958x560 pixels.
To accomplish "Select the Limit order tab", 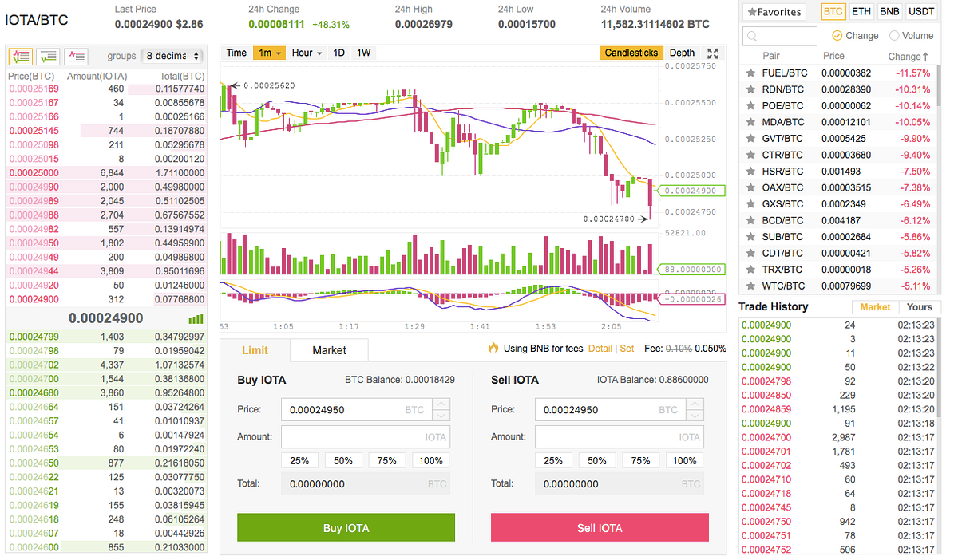I will [x=255, y=350].
